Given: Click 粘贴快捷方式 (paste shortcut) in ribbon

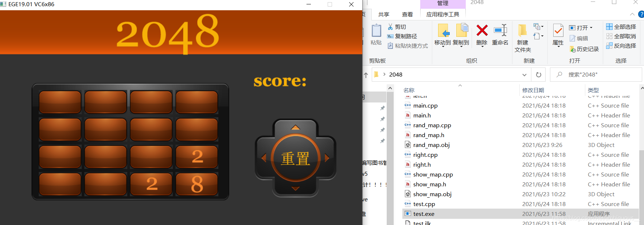Looking at the screenshot, I should (x=407, y=46).
